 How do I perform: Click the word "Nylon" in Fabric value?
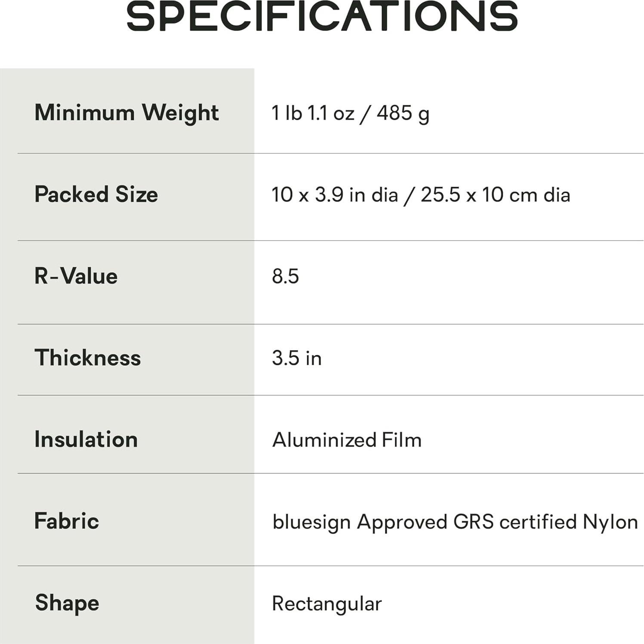click(610, 523)
